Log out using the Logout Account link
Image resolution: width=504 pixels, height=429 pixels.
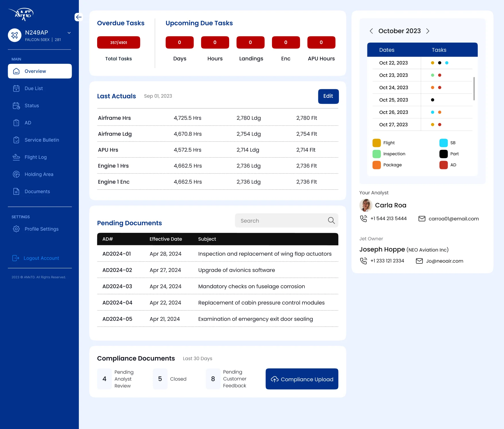pyautogui.click(x=41, y=258)
